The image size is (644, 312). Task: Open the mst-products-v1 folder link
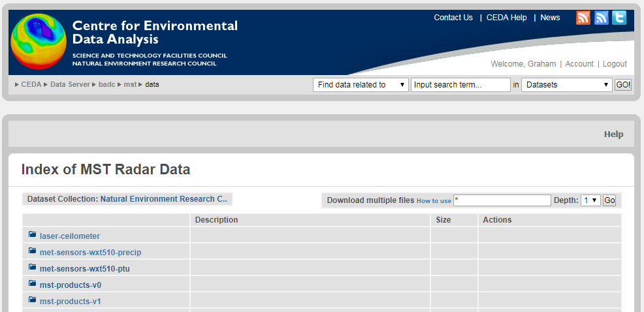pos(71,302)
